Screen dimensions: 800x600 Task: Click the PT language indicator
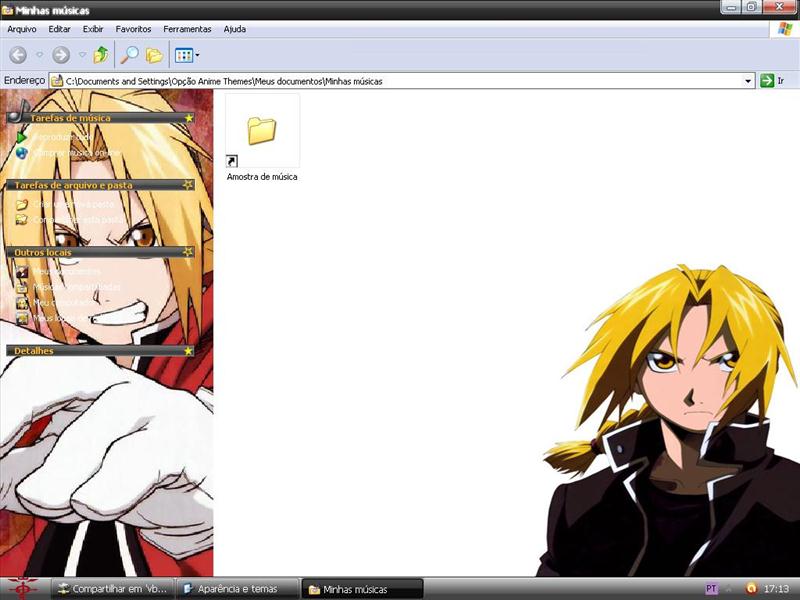tap(711, 589)
